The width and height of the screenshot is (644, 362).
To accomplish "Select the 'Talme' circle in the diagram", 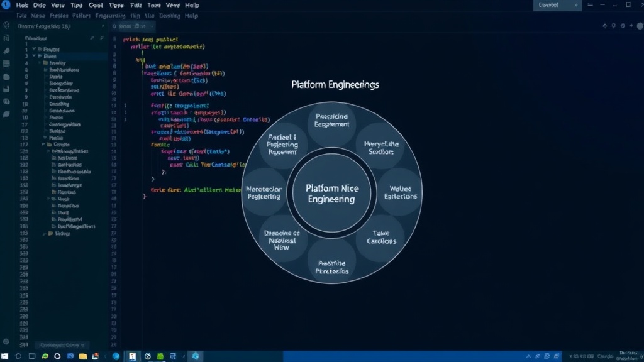I will [x=381, y=237].
